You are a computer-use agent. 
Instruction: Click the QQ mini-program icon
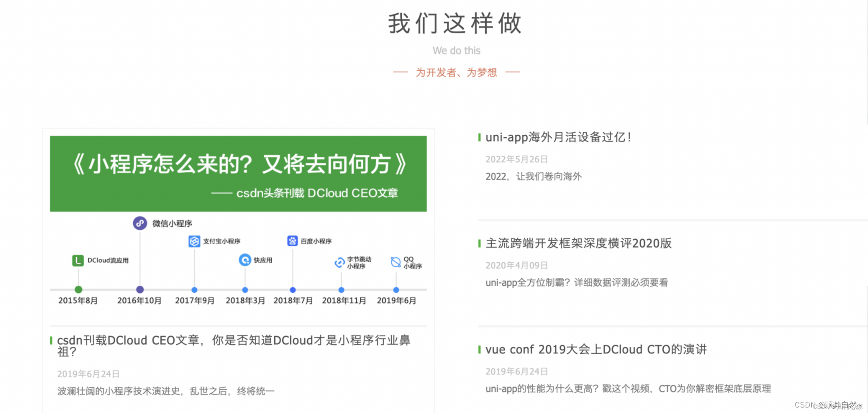click(x=395, y=263)
